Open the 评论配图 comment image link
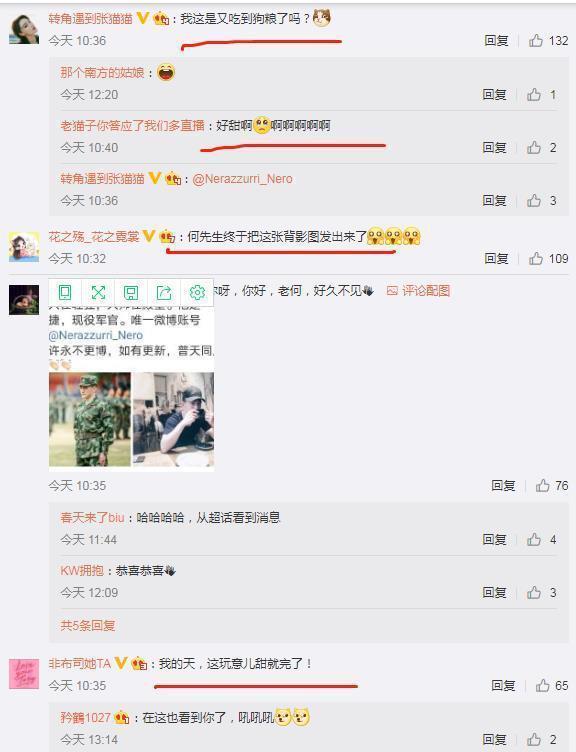The image size is (576, 752). pyautogui.click(x=419, y=291)
